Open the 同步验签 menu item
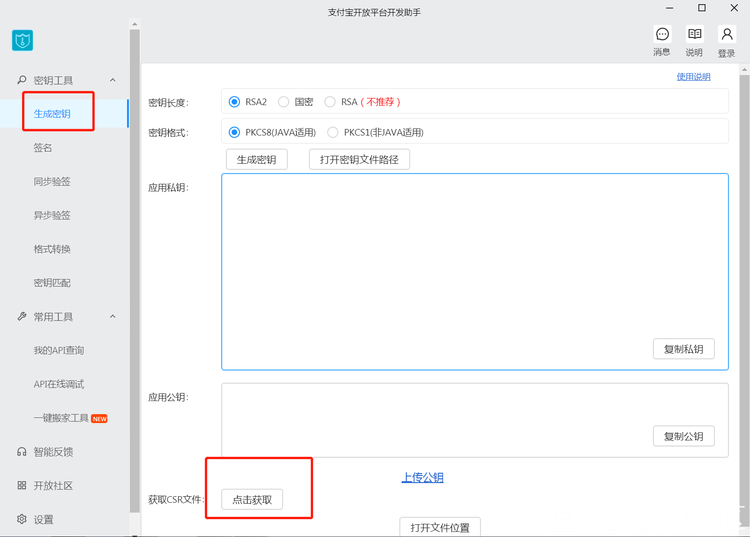This screenshot has height=537, width=750. [52, 182]
